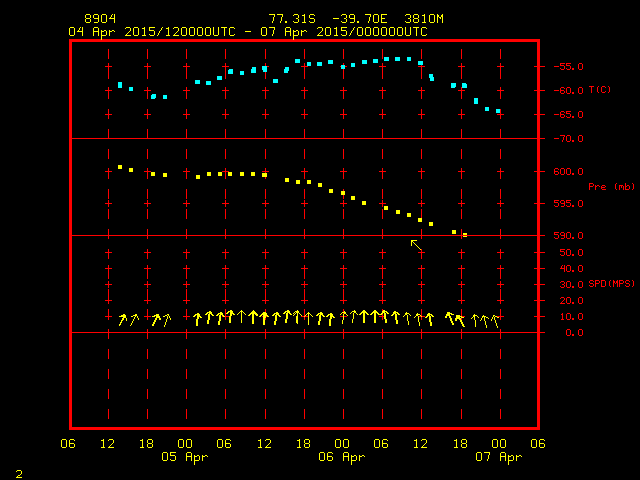Image resolution: width=640 pixels, height=480 pixels.
Task: Click the last yellow pressure point on the 590 line
Action: point(465,235)
